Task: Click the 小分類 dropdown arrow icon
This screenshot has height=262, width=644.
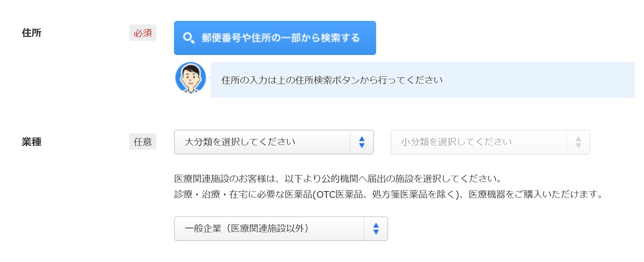Action: click(578, 142)
